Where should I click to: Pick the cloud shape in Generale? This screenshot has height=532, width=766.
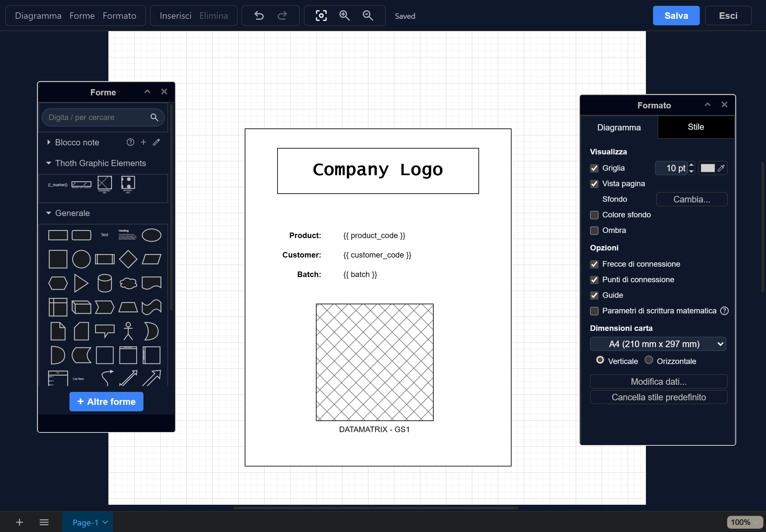[128, 283]
